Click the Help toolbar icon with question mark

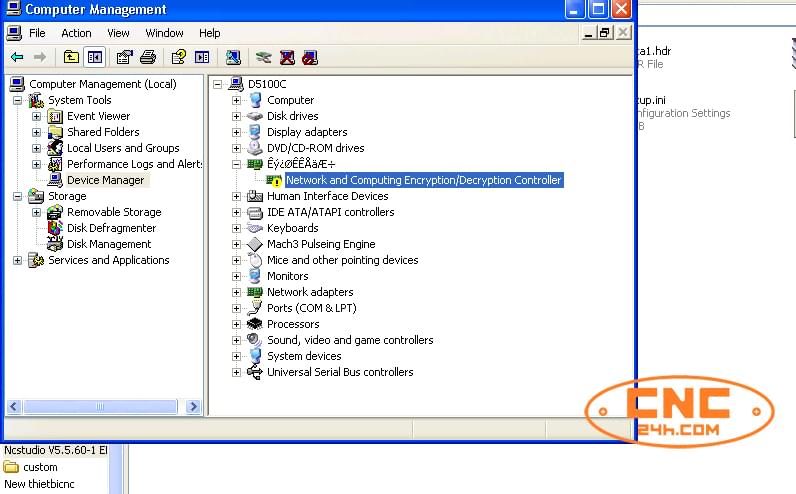pyautogui.click(x=178, y=57)
